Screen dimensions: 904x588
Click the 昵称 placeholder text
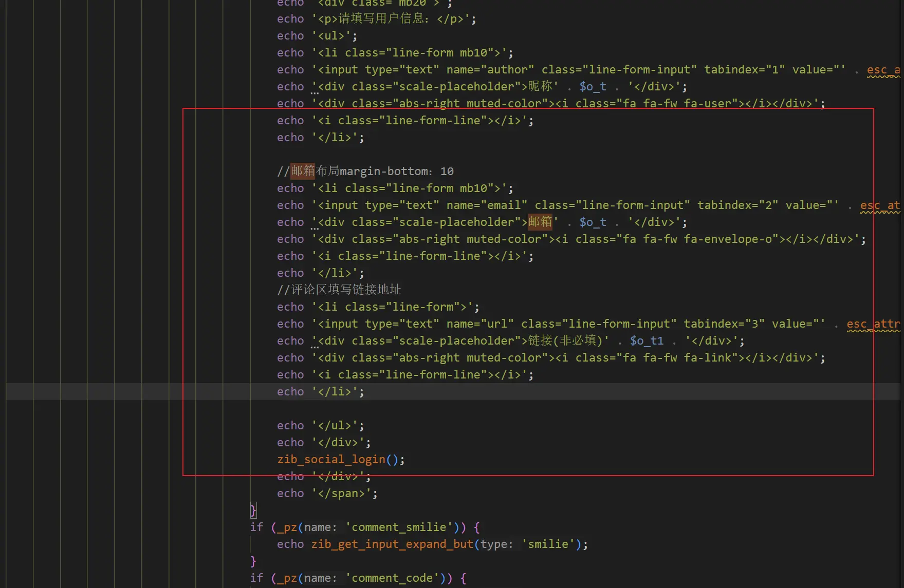click(x=540, y=86)
